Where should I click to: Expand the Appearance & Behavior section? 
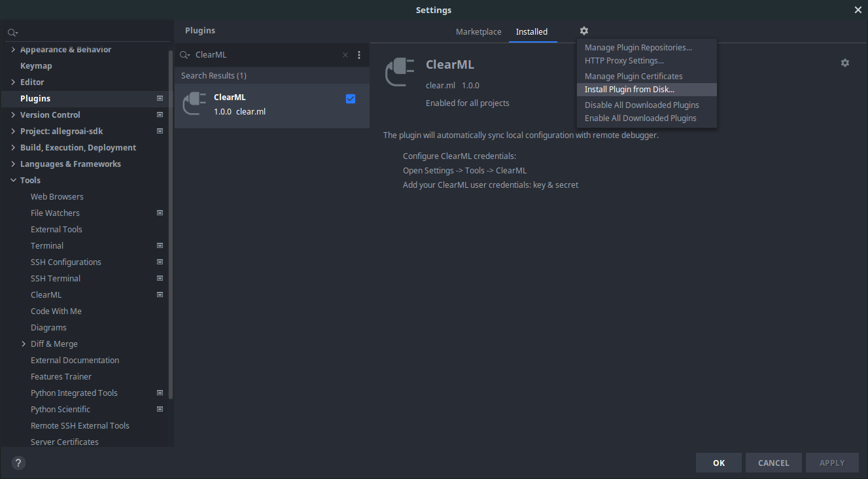tap(13, 49)
